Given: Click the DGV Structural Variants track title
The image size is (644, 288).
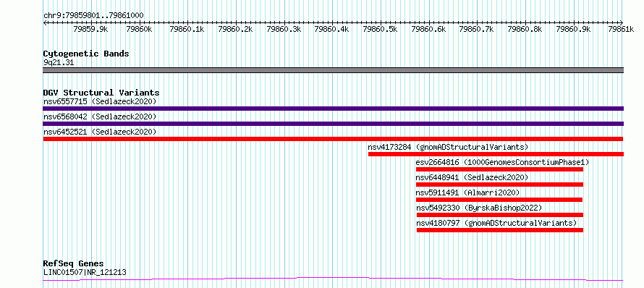Looking at the screenshot, I should 101,93.
